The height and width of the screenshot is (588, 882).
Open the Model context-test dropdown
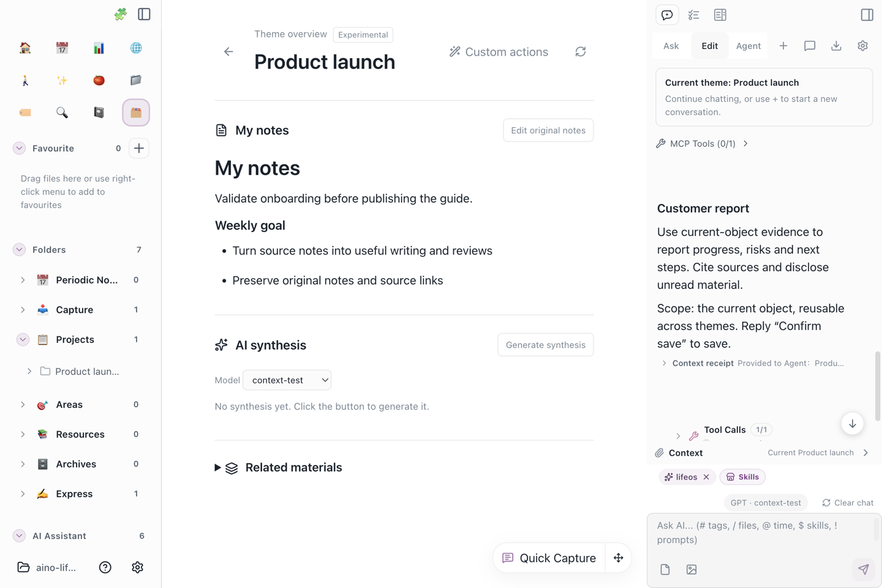pyautogui.click(x=287, y=380)
